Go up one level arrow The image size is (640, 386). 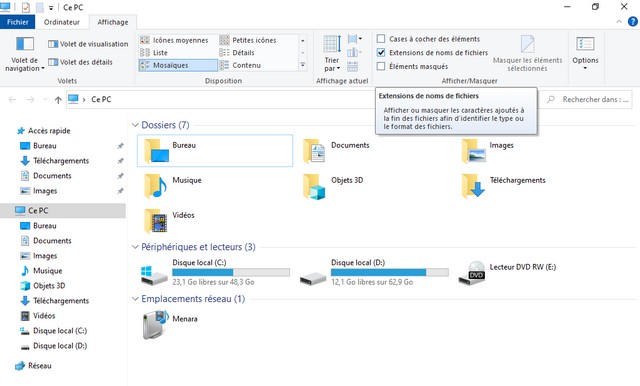58,100
